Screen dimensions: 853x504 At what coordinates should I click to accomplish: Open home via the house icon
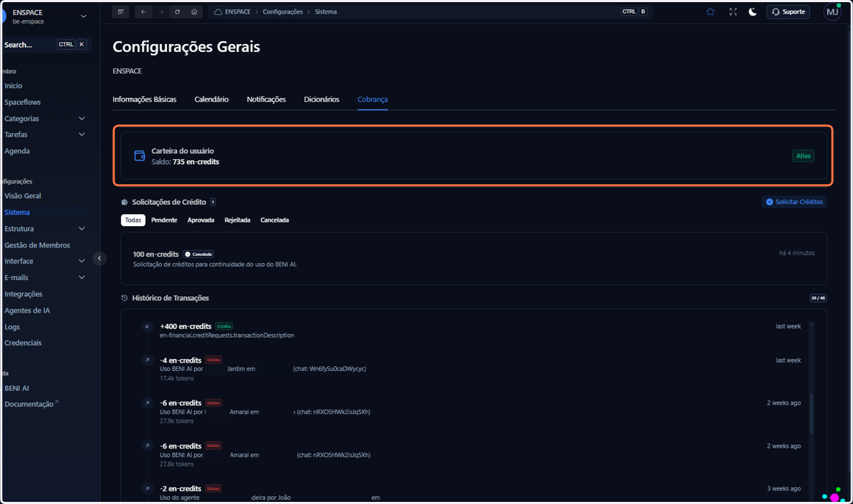pos(194,12)
